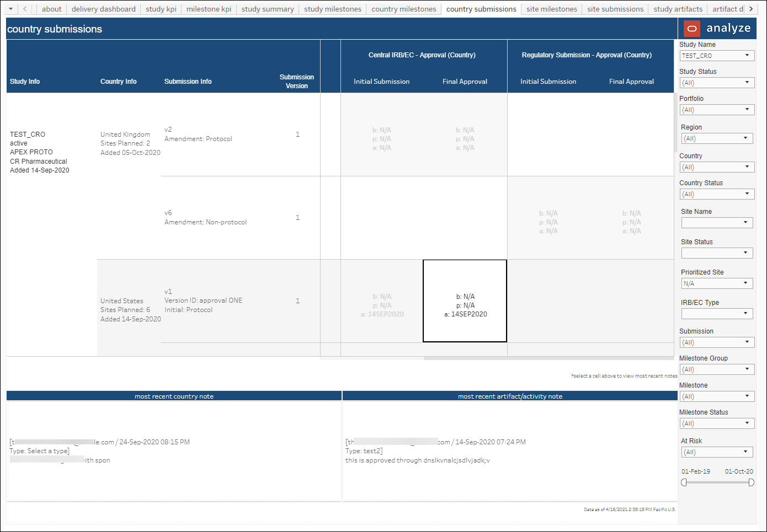The height and width of the screenshot is (532, 767).
Task: Open the Country filter dropdown
Action: [717, 167]
